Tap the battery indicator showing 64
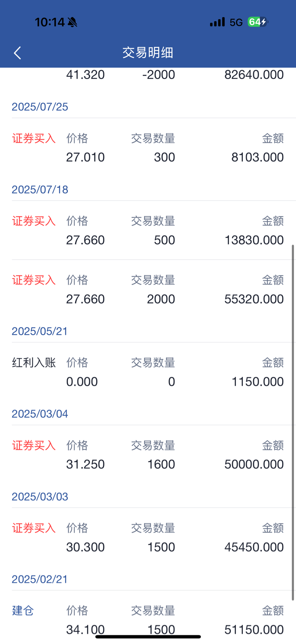Viewport: 296px width, 644px height. coord(257,22)
